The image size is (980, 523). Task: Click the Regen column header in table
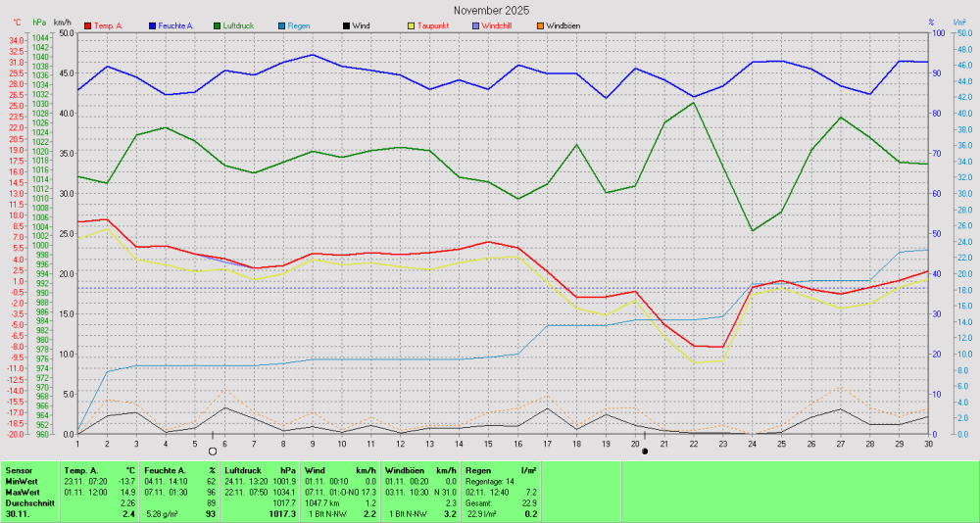point(479,470)
